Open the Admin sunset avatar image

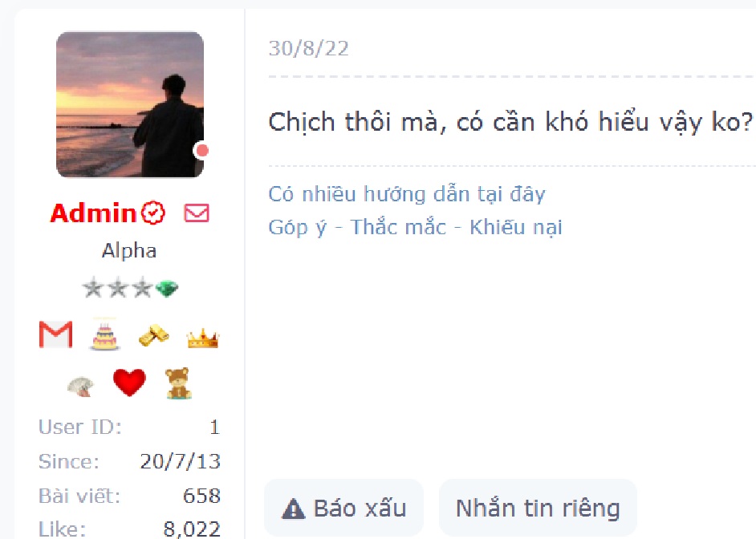tap(130, 104)
